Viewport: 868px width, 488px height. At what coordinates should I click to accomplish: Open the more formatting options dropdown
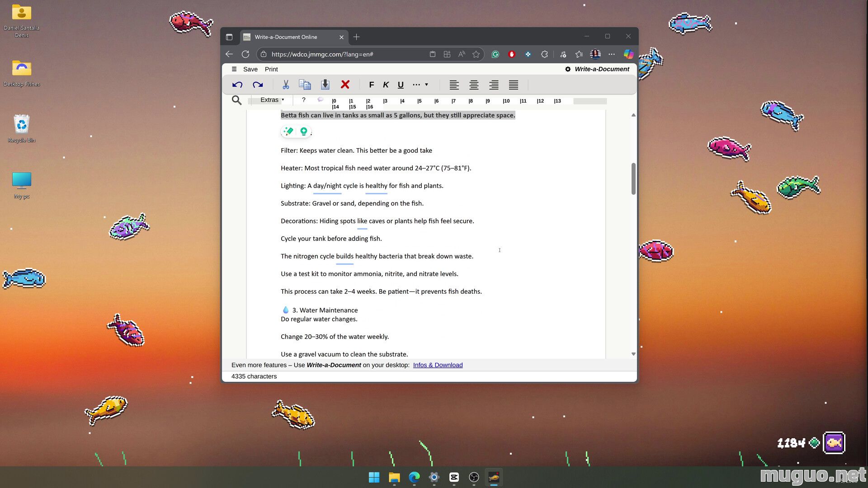[420, 84]
